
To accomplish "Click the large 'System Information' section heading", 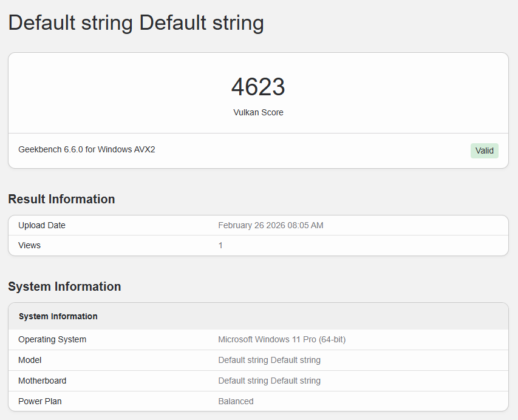I will click(x=64, y=286).
